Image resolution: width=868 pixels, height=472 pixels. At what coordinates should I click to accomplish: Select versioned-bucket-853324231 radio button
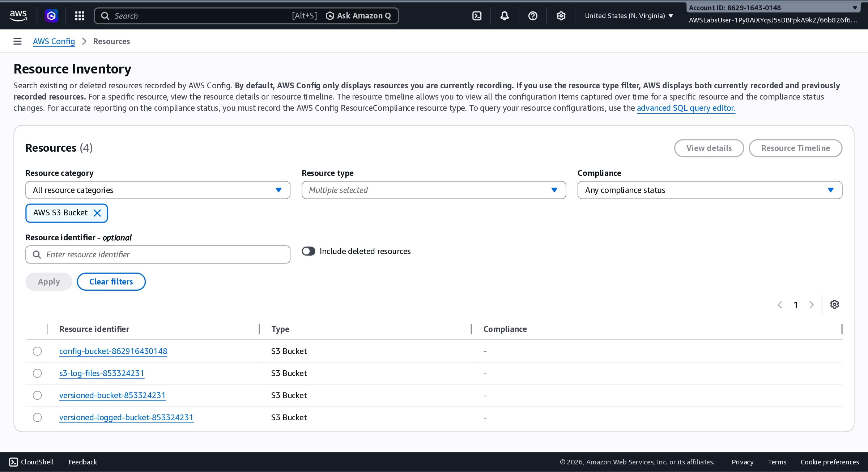coord(37,395)
